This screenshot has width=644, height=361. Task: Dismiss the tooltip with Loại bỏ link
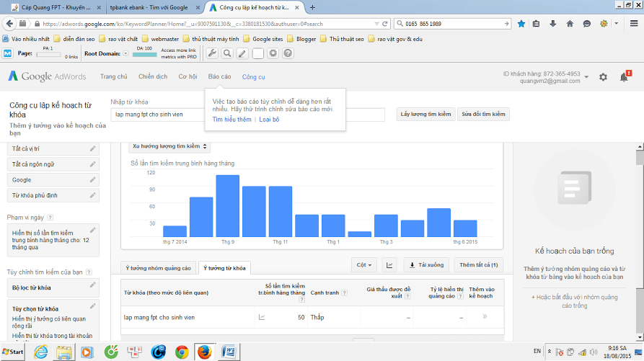point(269,120)
